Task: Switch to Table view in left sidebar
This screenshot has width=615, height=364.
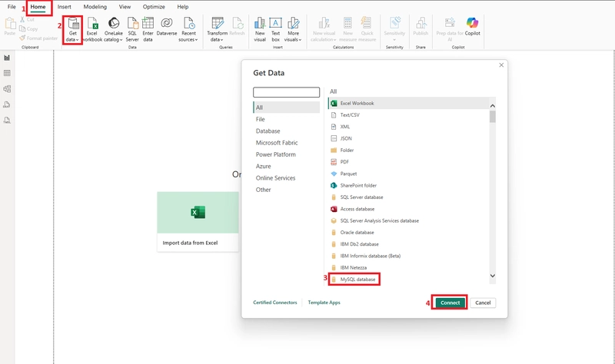Action: point(7,73)
